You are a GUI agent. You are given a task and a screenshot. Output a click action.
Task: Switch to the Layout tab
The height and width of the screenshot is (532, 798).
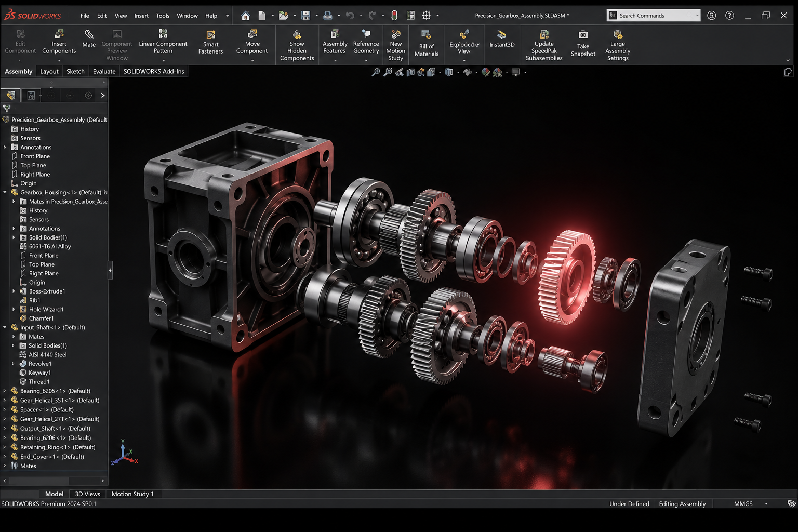49,71
